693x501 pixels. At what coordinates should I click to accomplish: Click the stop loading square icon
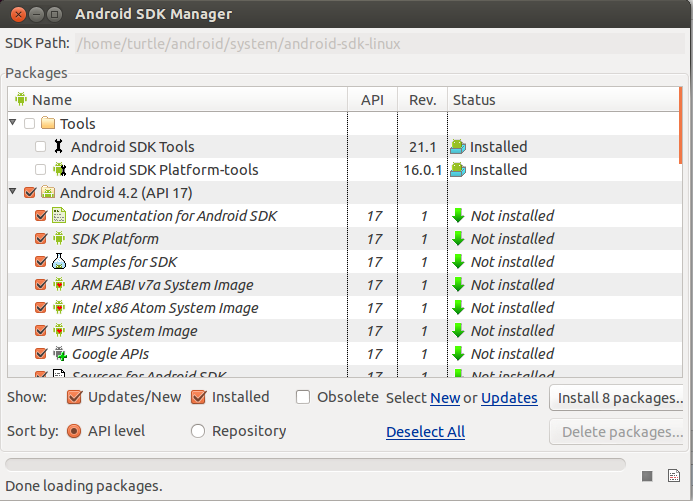[x=647, y=475]
